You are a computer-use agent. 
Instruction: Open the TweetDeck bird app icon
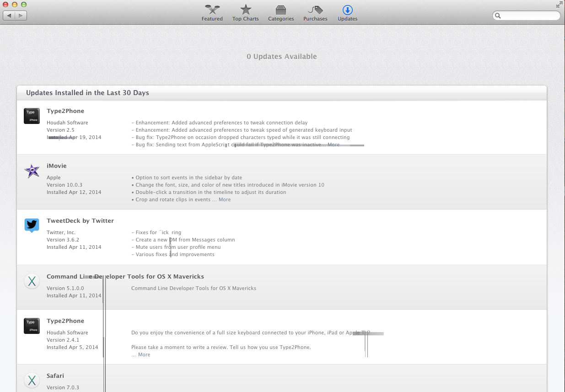[x=32, y=225]
